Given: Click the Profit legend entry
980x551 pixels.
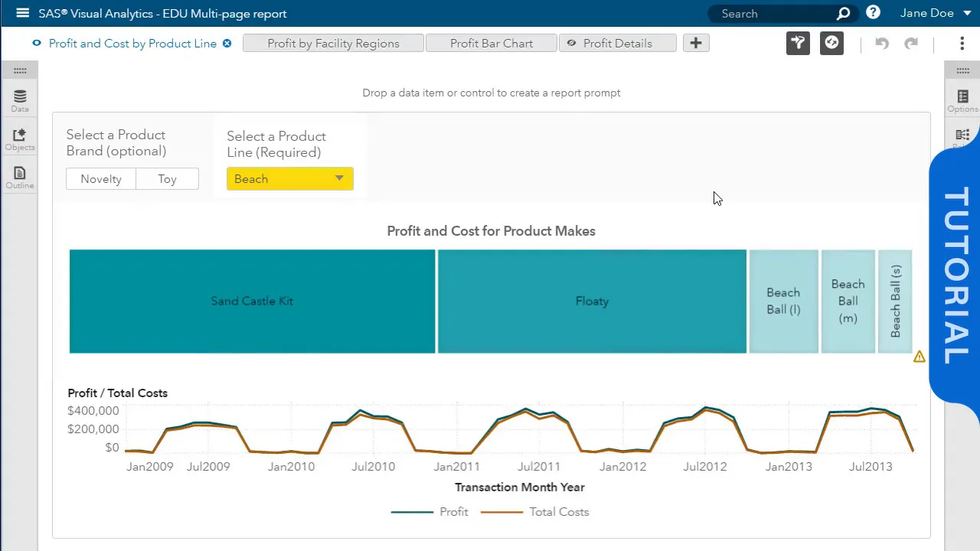Looking at the screenshot, I should coord(430,512).
